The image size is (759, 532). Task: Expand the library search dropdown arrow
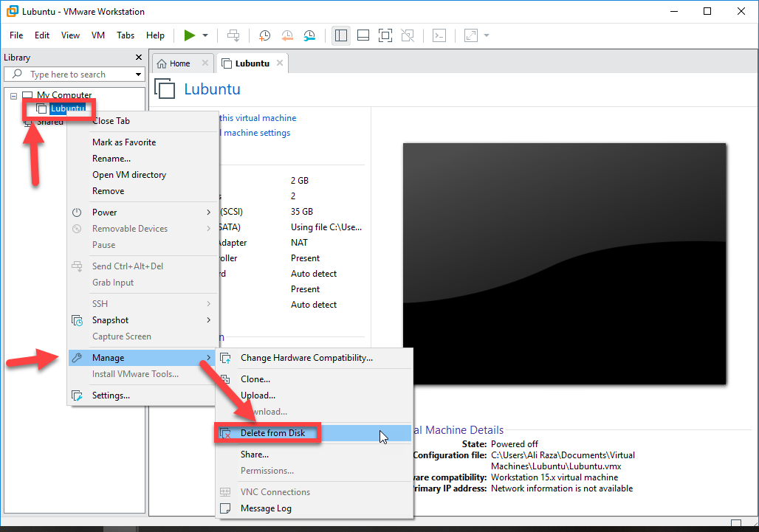(138, 75)
